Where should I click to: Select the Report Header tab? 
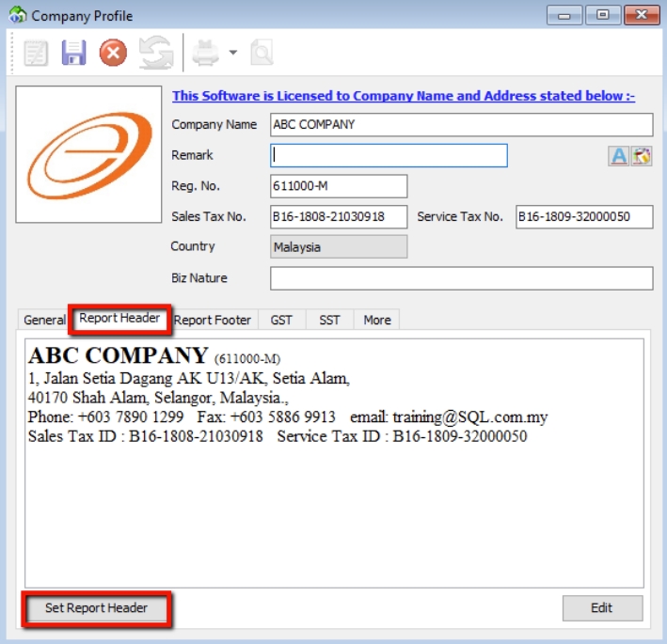pyautogui.click(x=119, y=319)
